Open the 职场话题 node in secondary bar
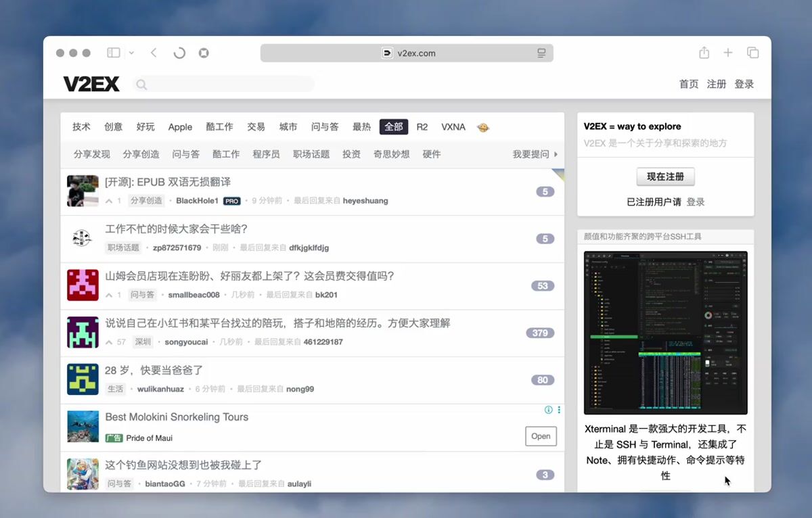Screen dimensions: 812x518 [311, 154]
